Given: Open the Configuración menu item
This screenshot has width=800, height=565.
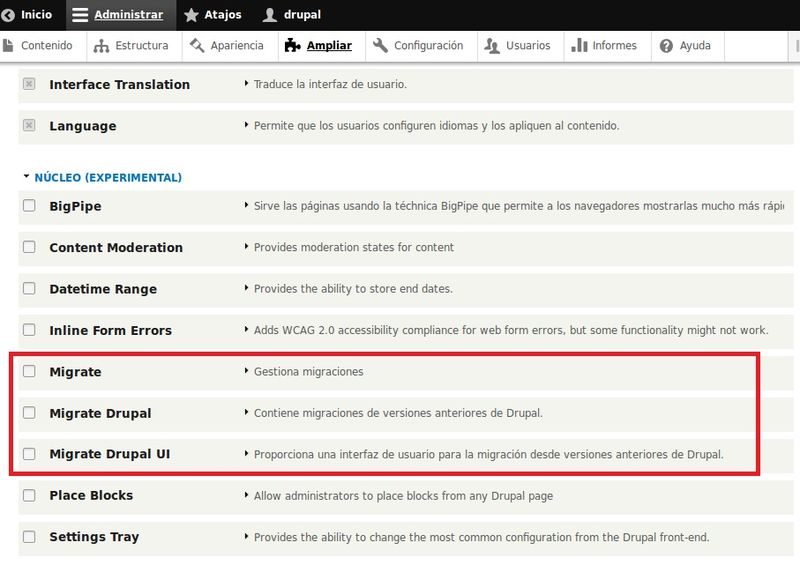Looking at the screenshot, I should [421, 45].
